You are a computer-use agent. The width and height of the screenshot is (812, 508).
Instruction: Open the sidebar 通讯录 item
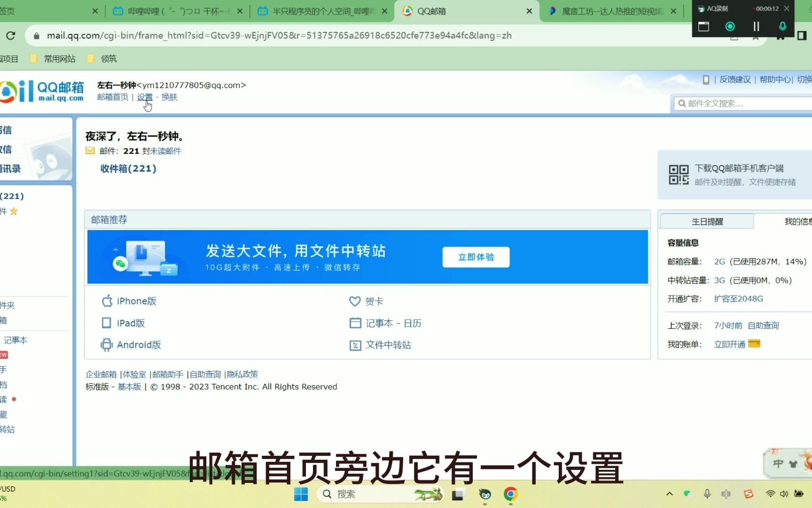pos(10,169)
